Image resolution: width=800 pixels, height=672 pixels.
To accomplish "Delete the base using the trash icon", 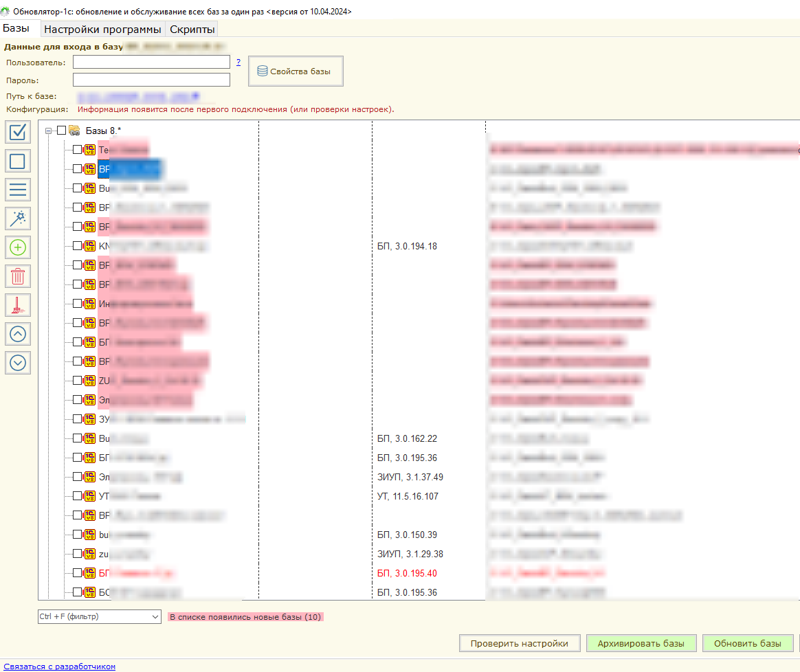I will [18, 276].
